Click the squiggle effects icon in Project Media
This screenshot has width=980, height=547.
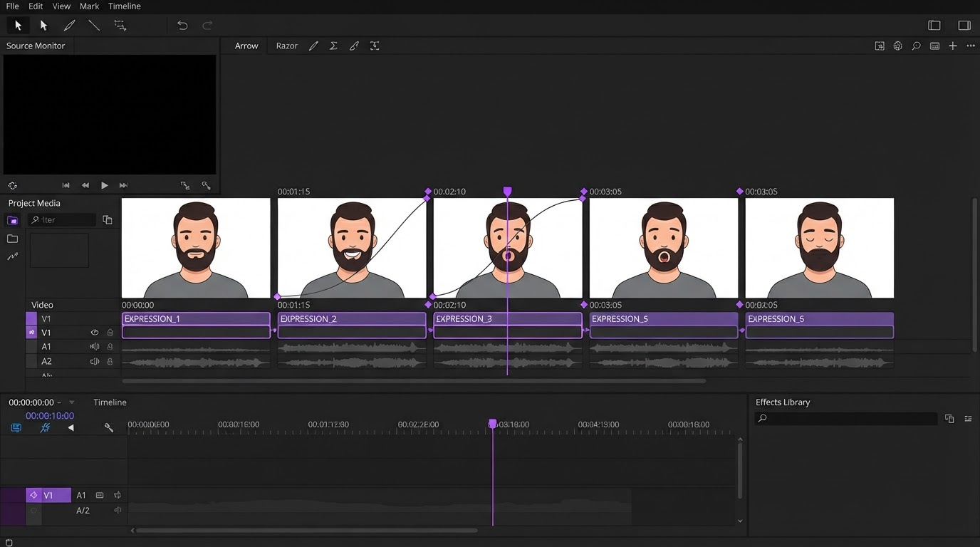click(12, 256)
